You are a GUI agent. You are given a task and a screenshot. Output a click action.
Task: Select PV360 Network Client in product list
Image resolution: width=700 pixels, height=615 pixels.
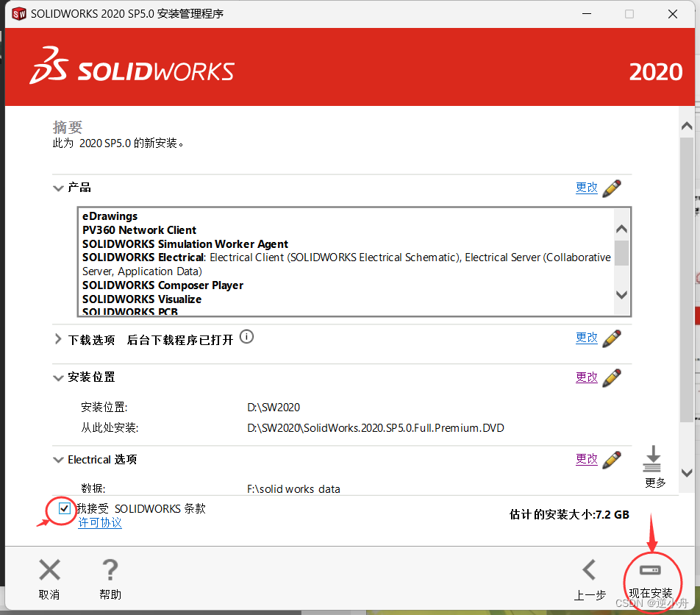(139, 230)
